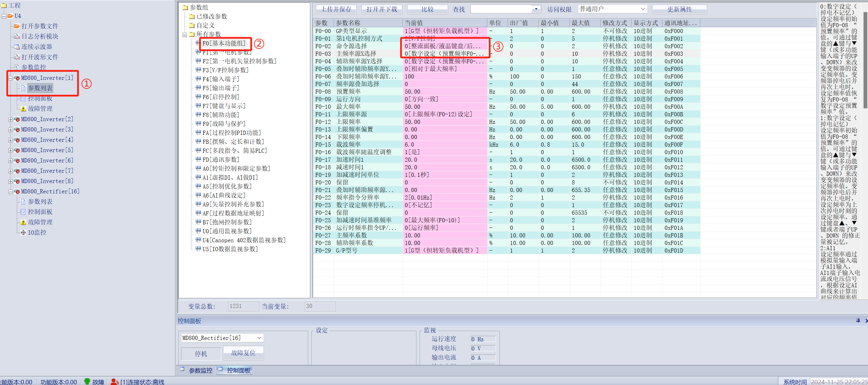Open the 查找 search dropdown arrow

pos(536,9)
